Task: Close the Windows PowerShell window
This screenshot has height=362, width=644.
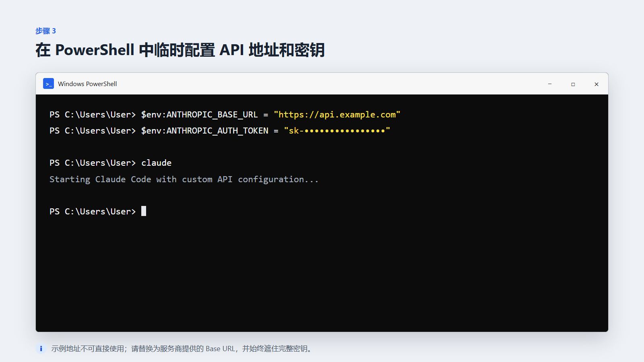Action: click(597, 84)
